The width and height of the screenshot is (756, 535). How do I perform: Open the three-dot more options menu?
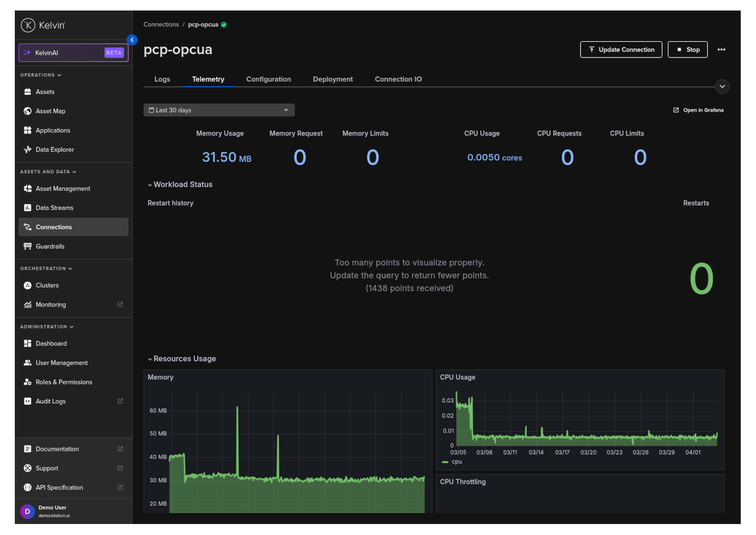pyautogui.click(x=721, y=50)
